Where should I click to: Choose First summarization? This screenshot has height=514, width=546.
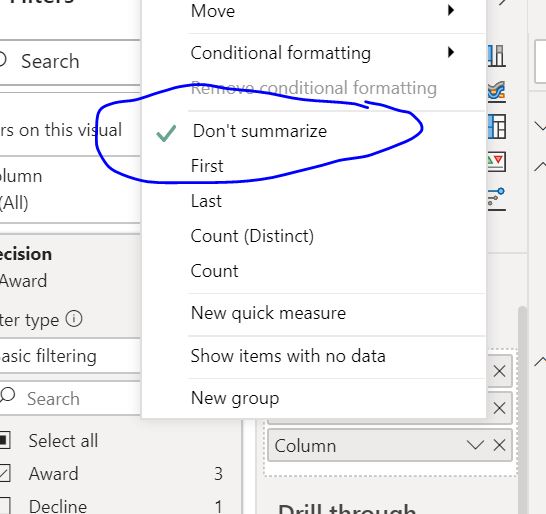click(207, 166)
